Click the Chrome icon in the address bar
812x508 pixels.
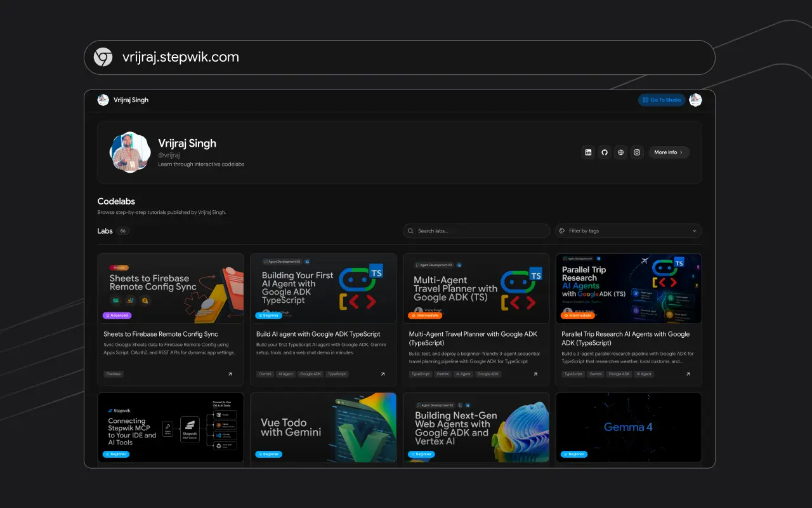pos(103,57)
